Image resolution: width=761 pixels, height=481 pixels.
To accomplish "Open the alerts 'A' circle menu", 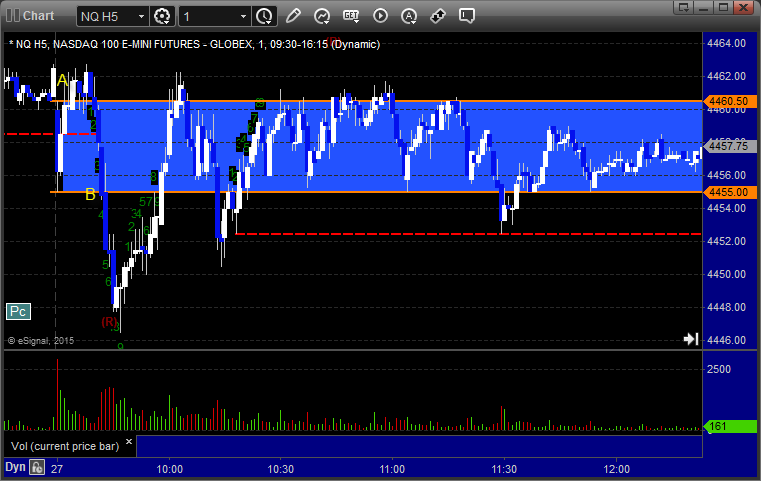I will [x=409, y=16].
